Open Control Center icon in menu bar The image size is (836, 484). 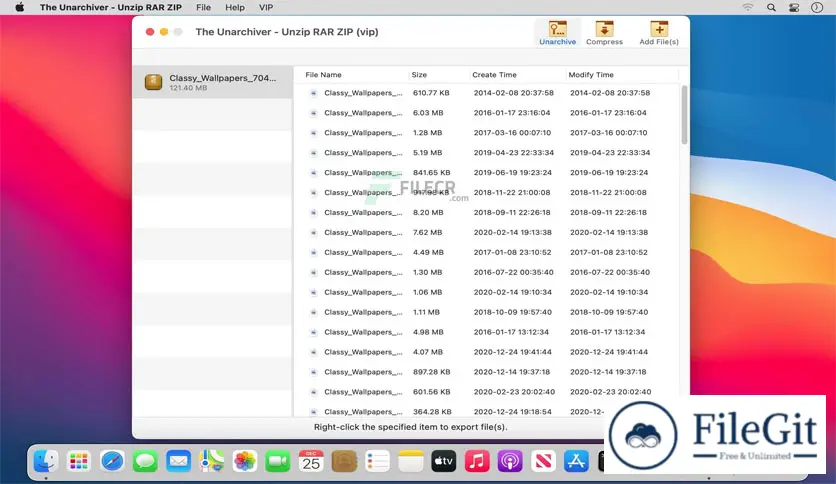794,7
